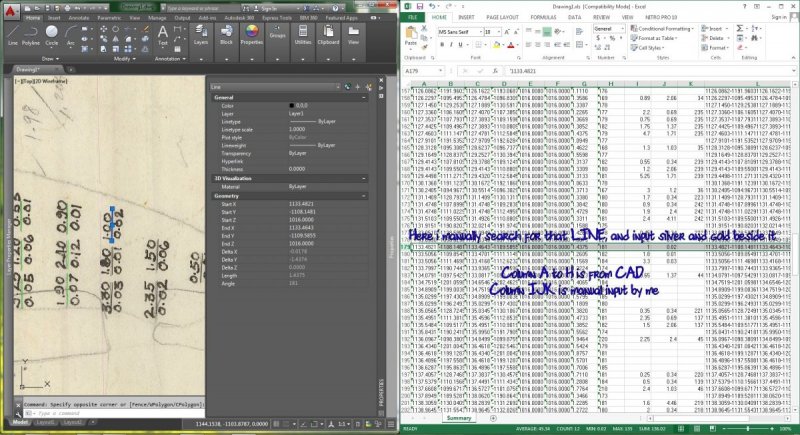Choose the Text annotation tool
Image resolution: width=800 pixels, height=435 pixels.
click(162, 36)
